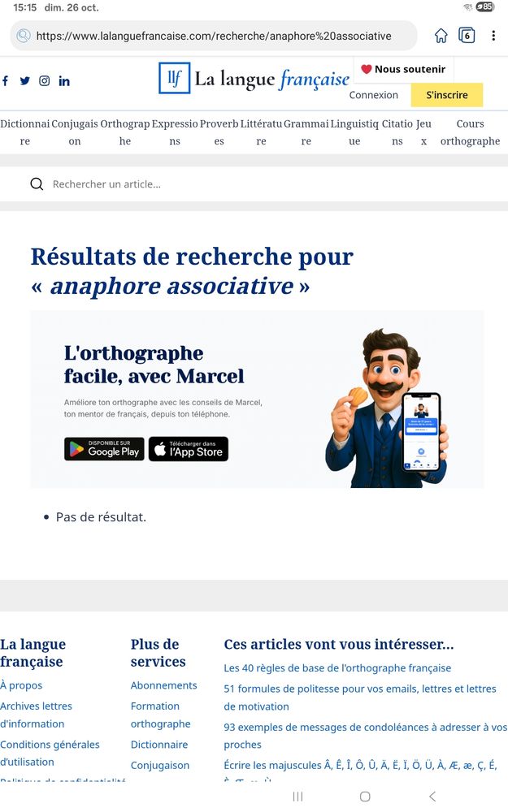Open the 40 règles de base article link
Image resolution: width=508 pixels, height=812 pixels.
pos(337,668)
